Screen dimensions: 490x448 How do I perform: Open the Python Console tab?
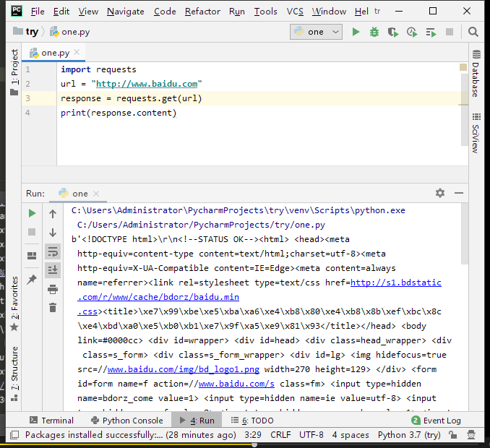tap(126, 421)
